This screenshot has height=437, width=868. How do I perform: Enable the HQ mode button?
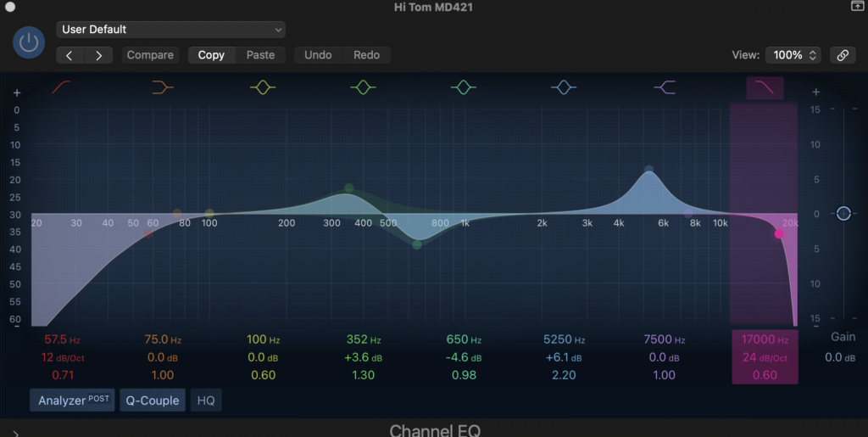(x=206, y=401)
